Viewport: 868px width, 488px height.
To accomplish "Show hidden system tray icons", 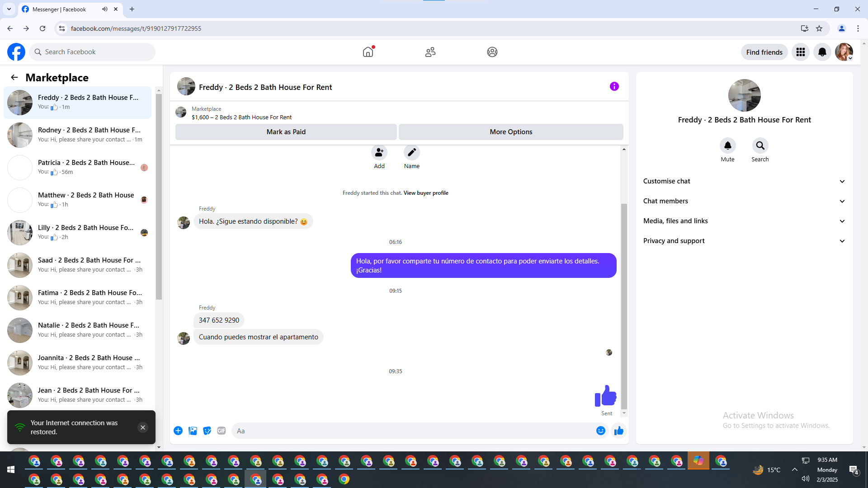I will click(794, 470).
